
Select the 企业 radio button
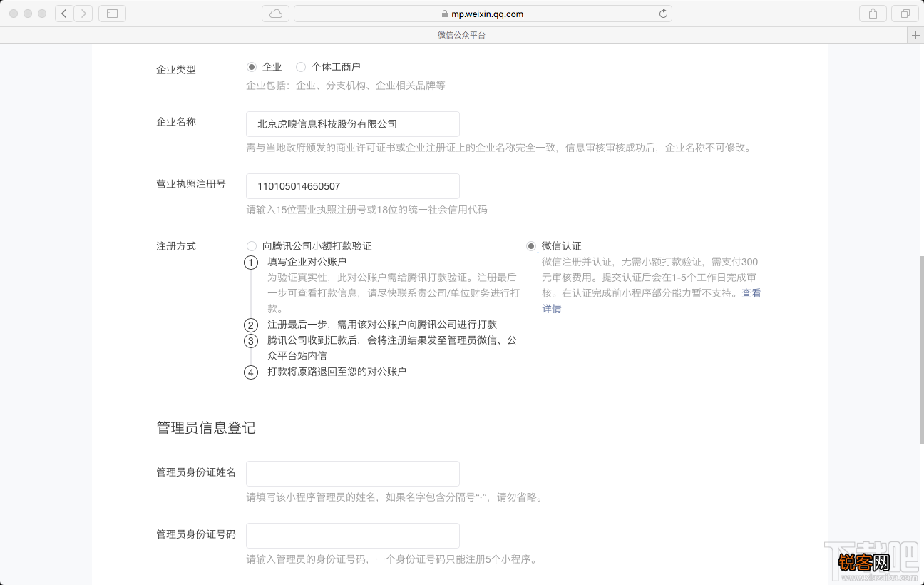click(x=251, y=67)
